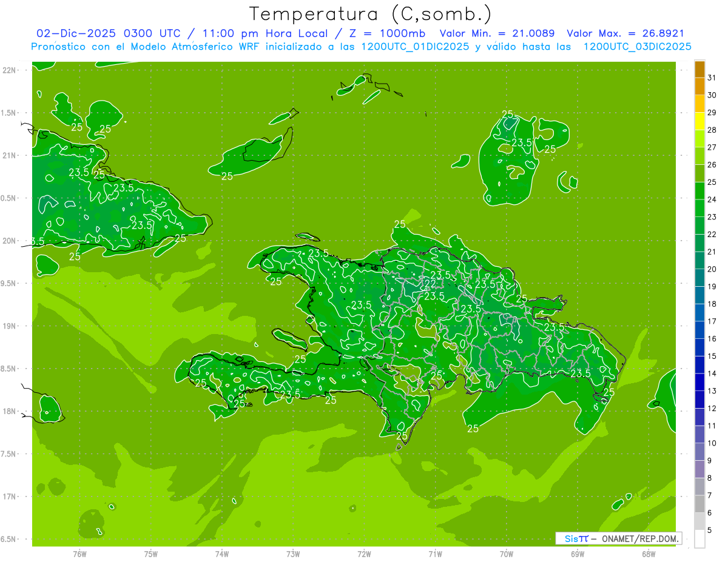Click the '18N' latitude axis label
The height and width of the screenshot is (562, 728).
(x=10, y=411)
